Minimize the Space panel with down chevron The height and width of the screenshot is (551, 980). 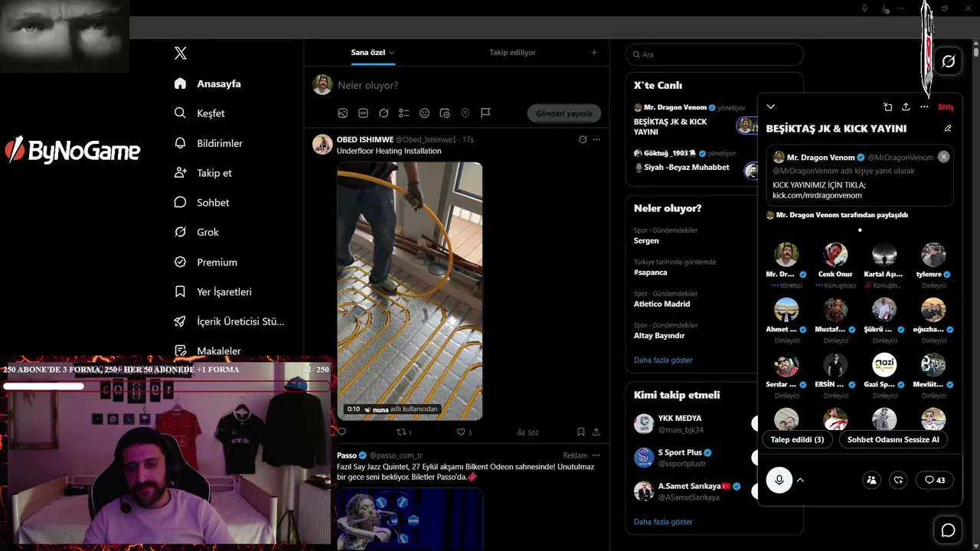point(771,107)
